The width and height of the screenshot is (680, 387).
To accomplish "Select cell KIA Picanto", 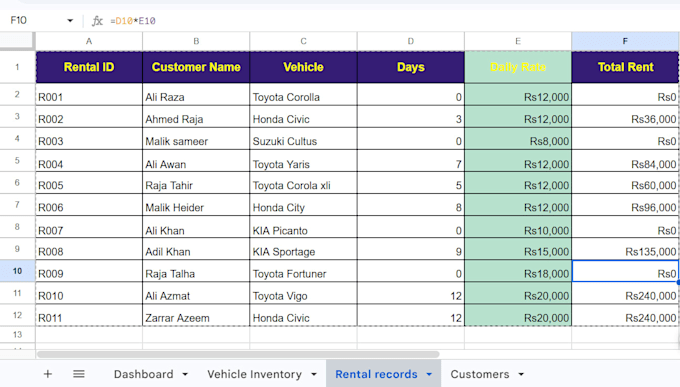I will (x=303, y=227).
